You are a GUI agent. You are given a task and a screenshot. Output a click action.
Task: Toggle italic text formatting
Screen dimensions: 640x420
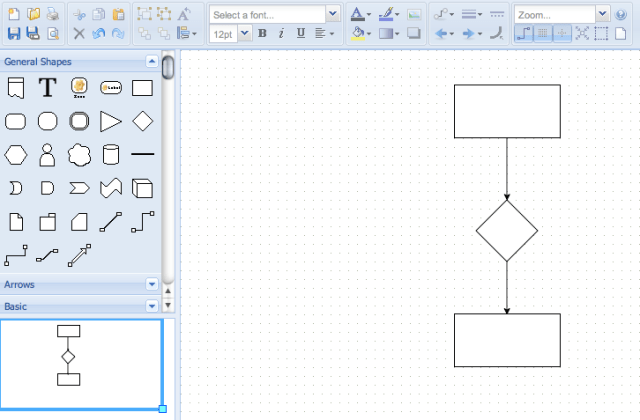[281, 33]
